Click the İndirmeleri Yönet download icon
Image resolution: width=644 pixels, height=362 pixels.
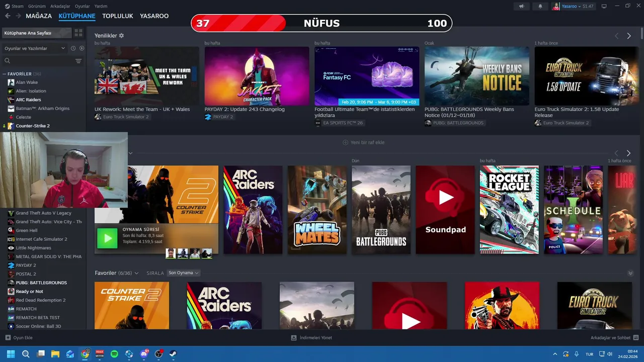294,338
